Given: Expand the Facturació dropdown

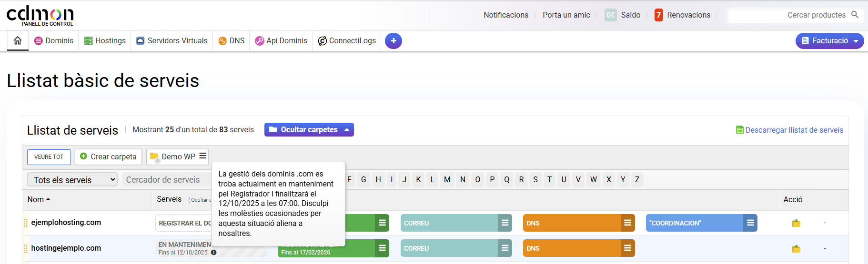Looking at the screenshot, I should (829, 41).
